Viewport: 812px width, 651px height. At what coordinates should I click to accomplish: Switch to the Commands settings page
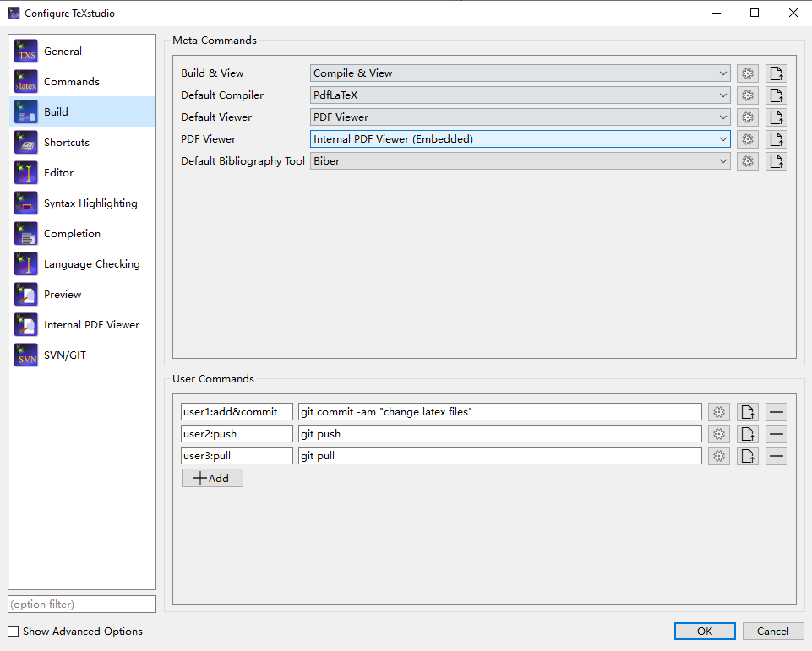pos(72,82)
